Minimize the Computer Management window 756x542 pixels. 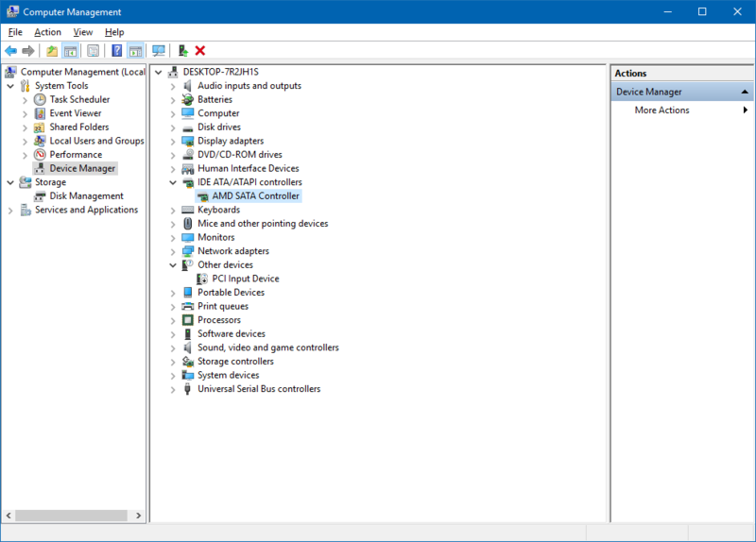pos(668,11)
